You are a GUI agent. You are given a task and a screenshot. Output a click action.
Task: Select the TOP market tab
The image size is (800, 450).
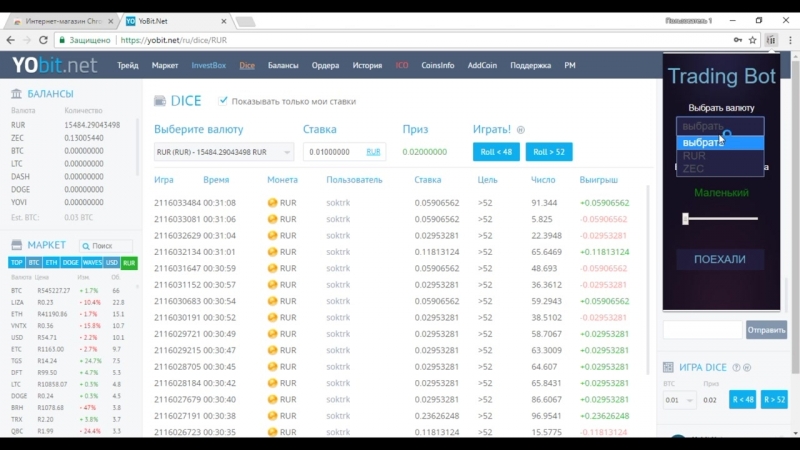[x=16, y=263]
